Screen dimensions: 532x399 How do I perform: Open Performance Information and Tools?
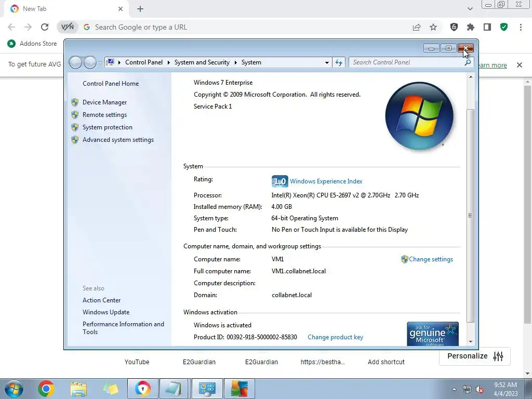pos(123,328)
